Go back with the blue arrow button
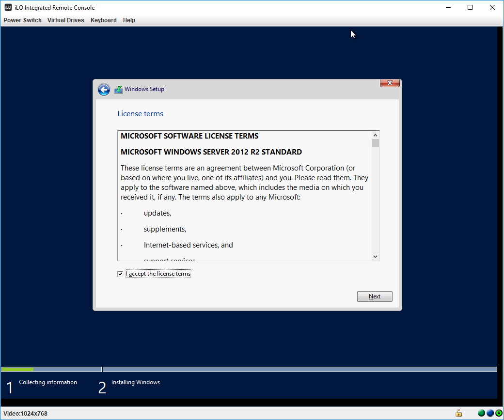Screen dimensions: 504x420 coord(104,90)
